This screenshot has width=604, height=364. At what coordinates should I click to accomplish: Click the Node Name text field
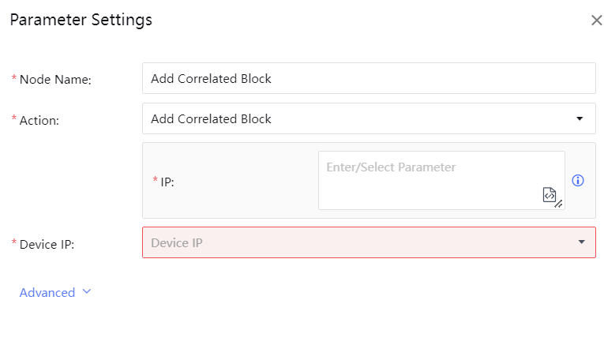(369, 79)
